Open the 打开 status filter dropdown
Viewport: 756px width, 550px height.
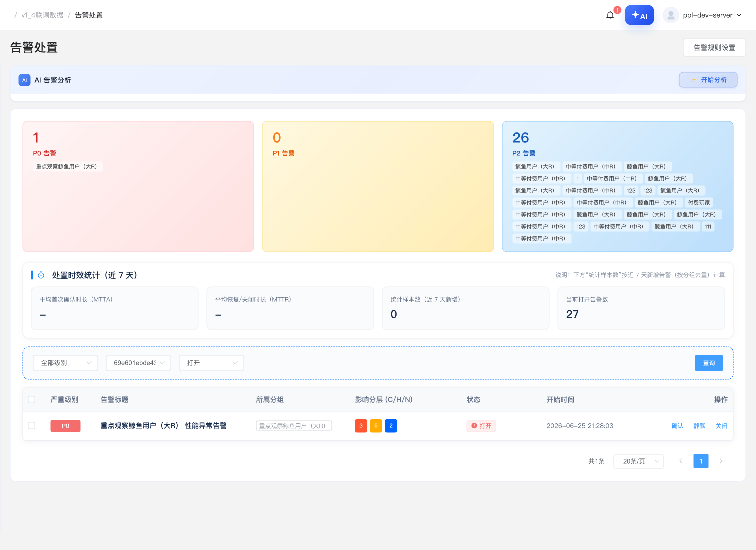211,363
